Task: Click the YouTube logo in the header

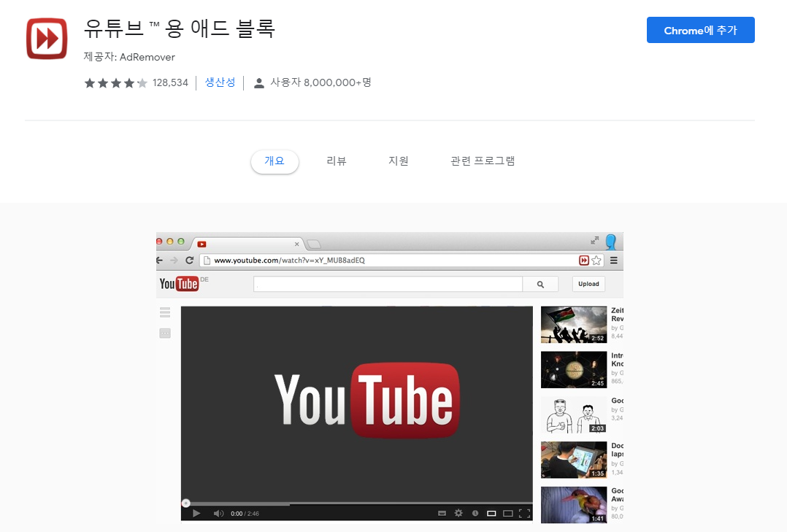Action: pyautogui.click(x=179, y=284)
